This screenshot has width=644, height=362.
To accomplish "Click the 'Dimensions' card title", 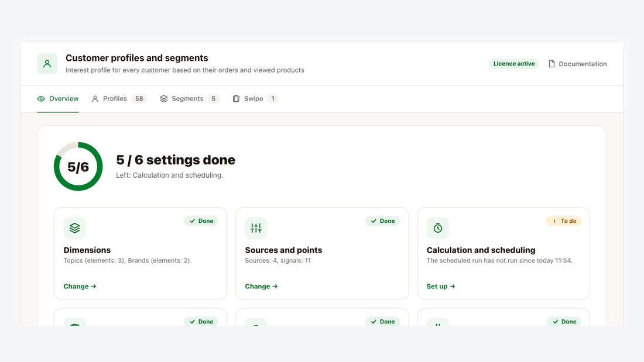I will click(87, 250).
